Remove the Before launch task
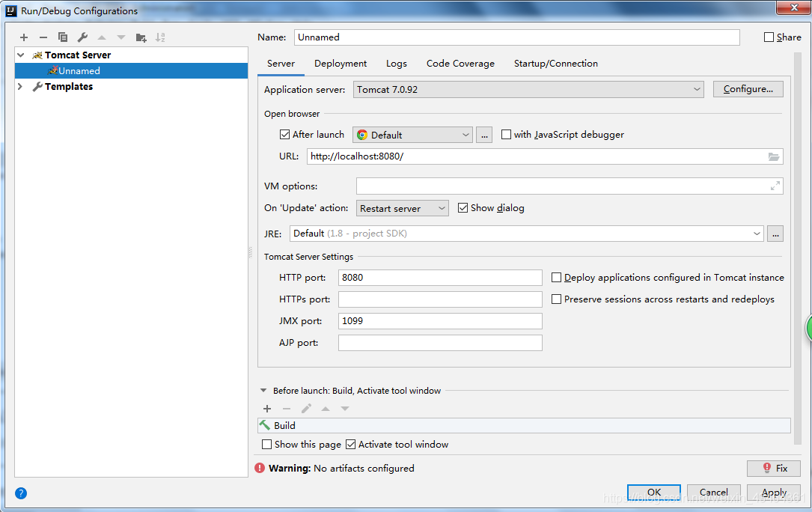 coord(287,409)
